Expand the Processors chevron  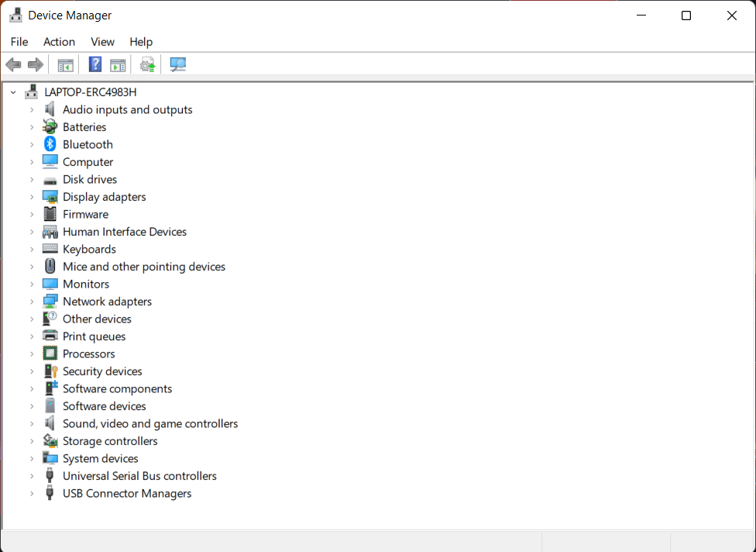point(32,354)
